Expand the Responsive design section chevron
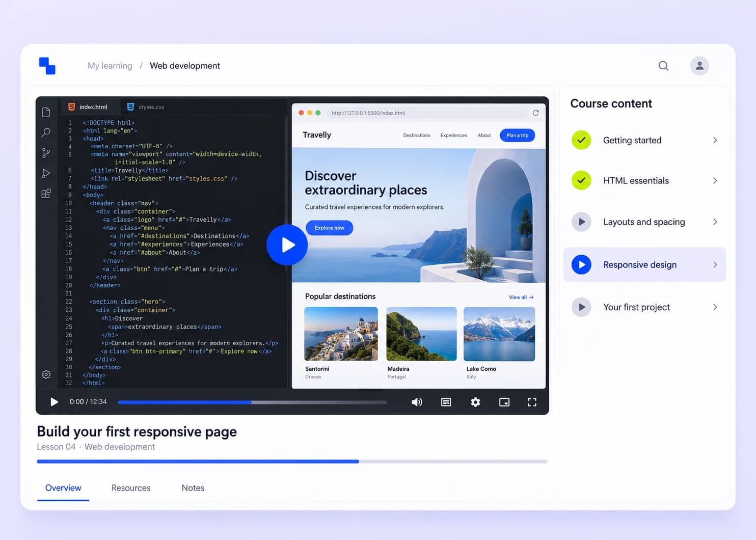This screenshot has height=540, width=756. (x=715, y=264)
